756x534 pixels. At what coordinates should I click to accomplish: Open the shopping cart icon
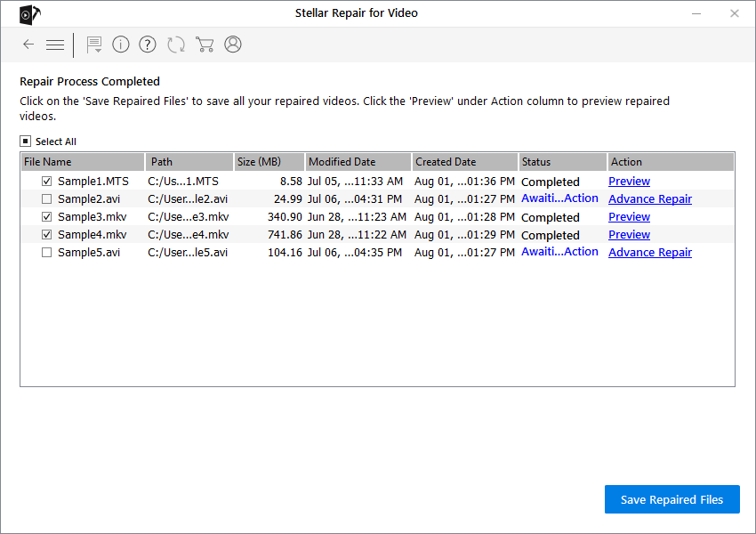point(205,44)
